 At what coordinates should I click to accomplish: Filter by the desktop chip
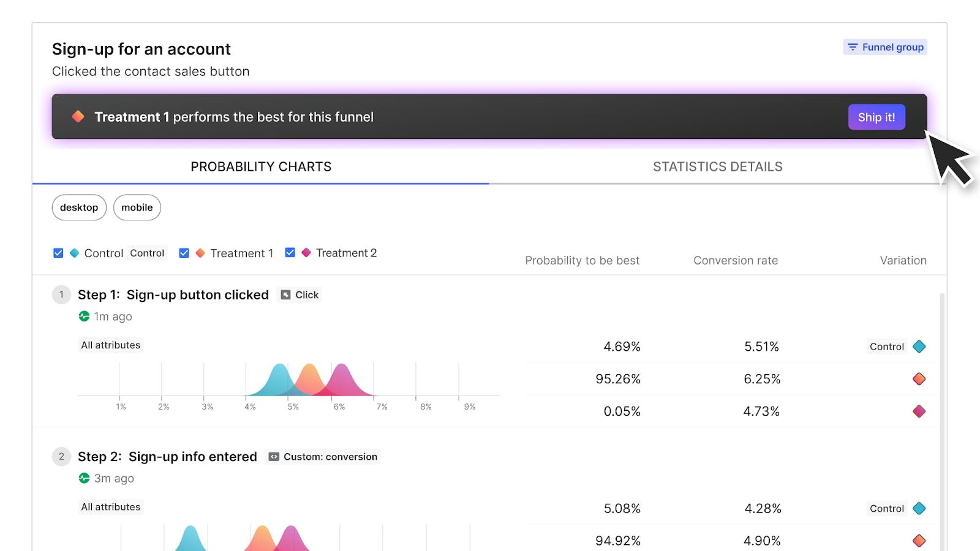79,208
